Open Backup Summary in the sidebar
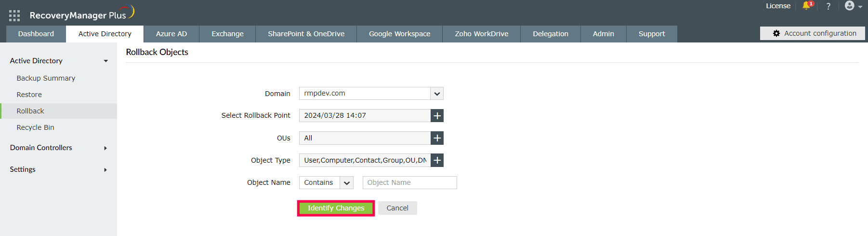 tap(46, 78)
